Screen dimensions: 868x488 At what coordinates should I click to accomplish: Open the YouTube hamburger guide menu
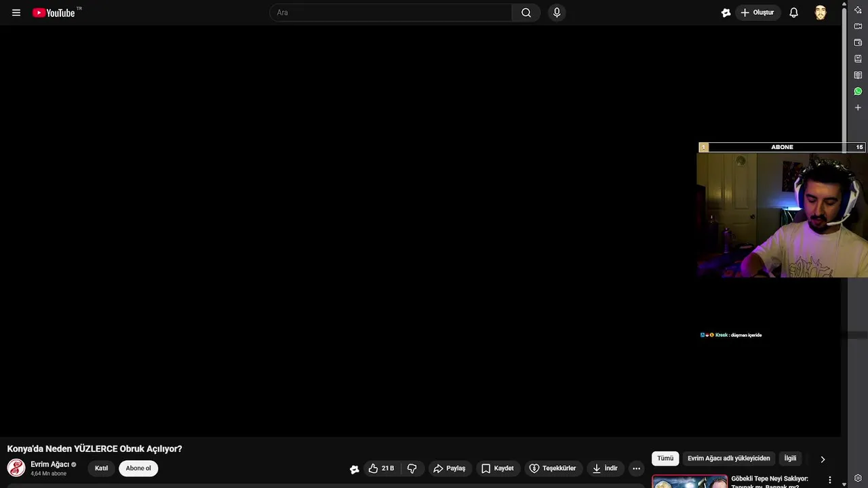pyautogui.click(x=16, y=13)
